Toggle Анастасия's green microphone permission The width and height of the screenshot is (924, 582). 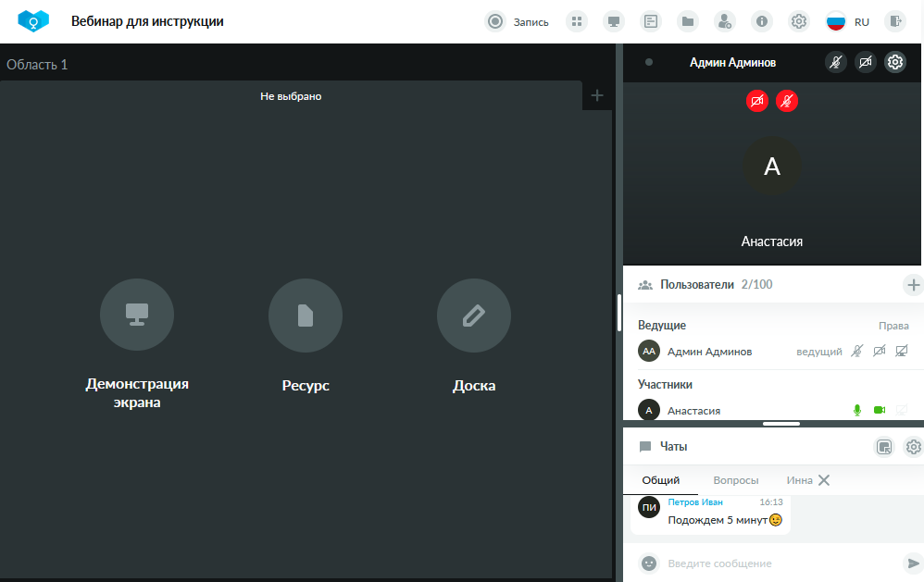coord(857,410)
